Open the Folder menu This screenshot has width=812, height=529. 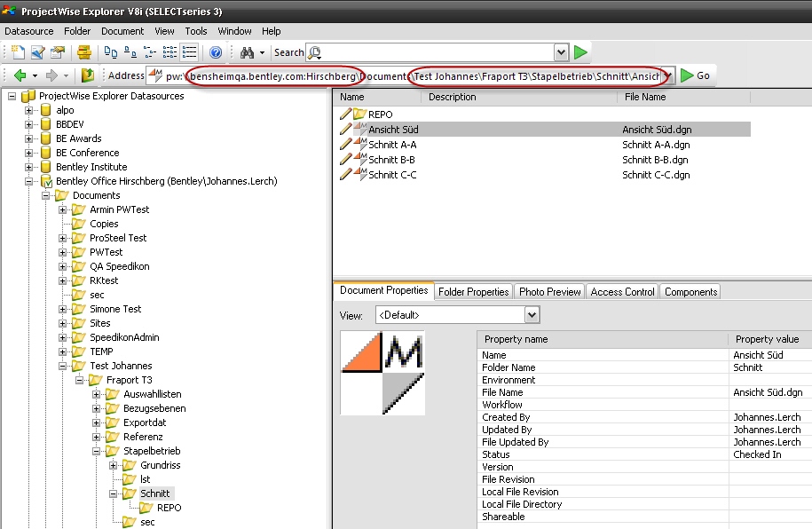tap(77, 31)
